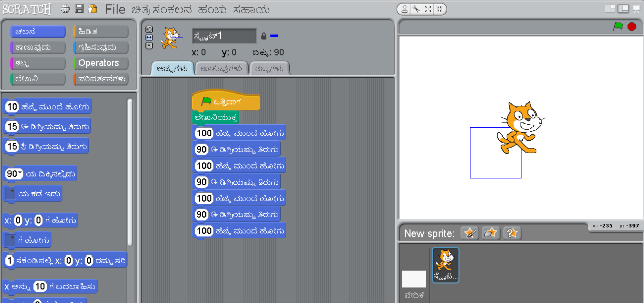Select the Operators block category
The height and width of the screenshot is (303, 644).
101,63
